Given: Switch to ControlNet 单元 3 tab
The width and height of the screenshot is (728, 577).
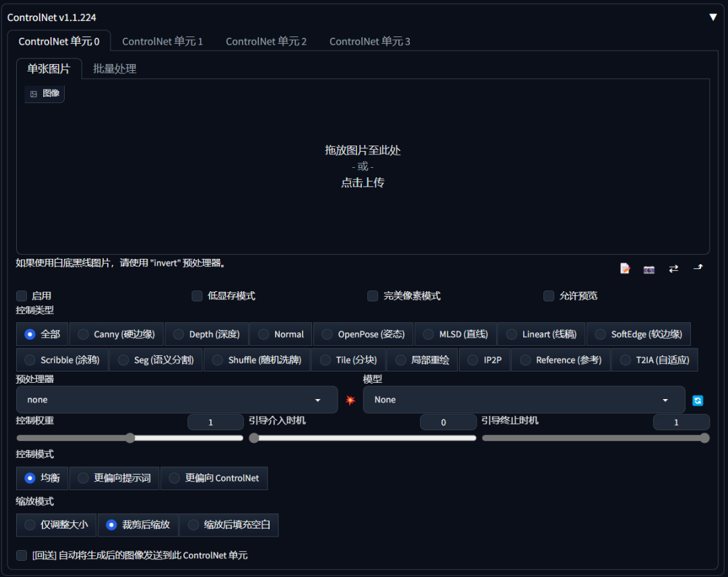Looking at the screenshot, I should coord(369,41).
